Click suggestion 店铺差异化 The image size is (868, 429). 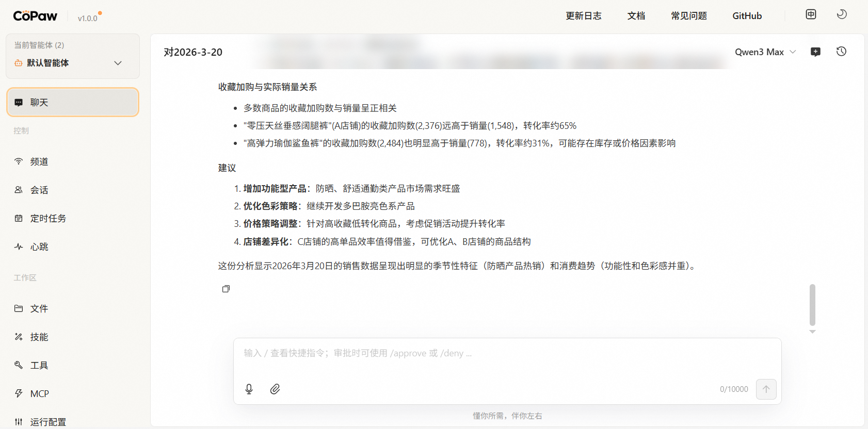tap(387, 241)
